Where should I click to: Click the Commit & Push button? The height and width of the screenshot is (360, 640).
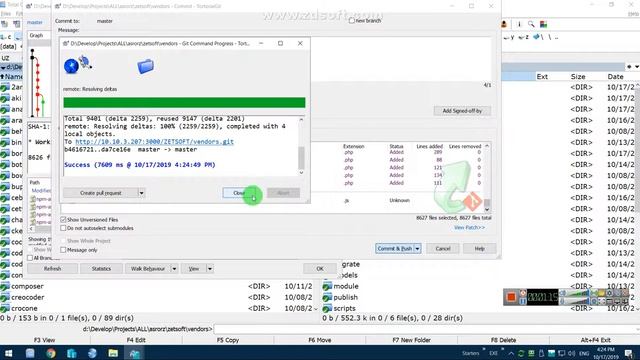pos(394,249)
